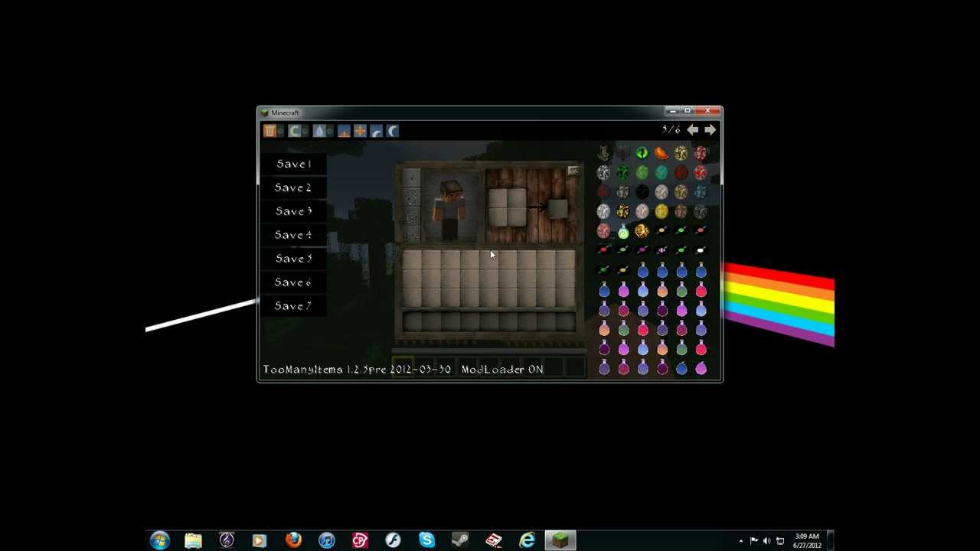980x551 pixels.
Task: Open the Windows Start menu
Action: (x=159, y=540)
